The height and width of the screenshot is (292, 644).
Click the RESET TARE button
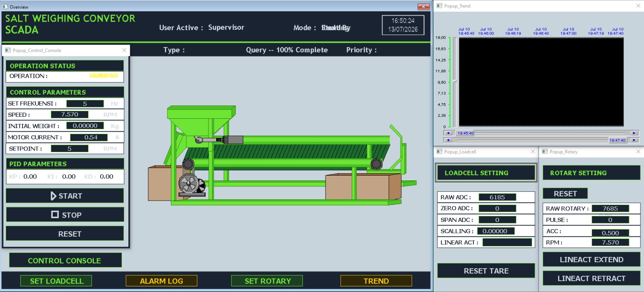[x=486, y=271]
